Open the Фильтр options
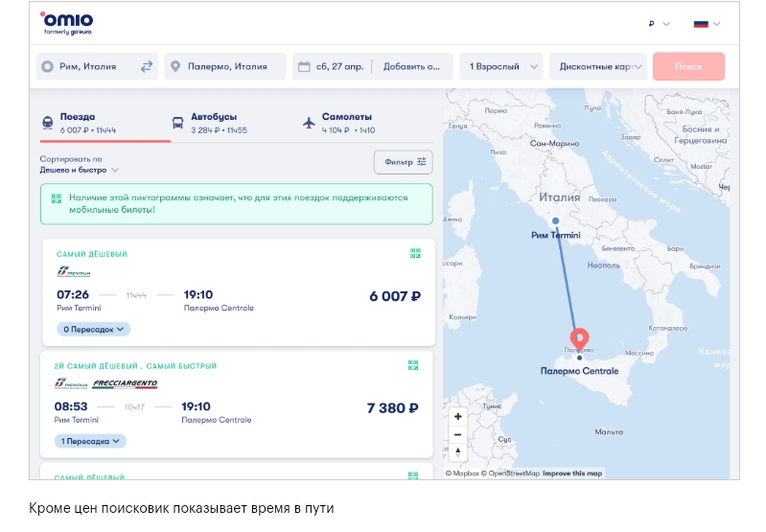 click(x=403, y=162)
